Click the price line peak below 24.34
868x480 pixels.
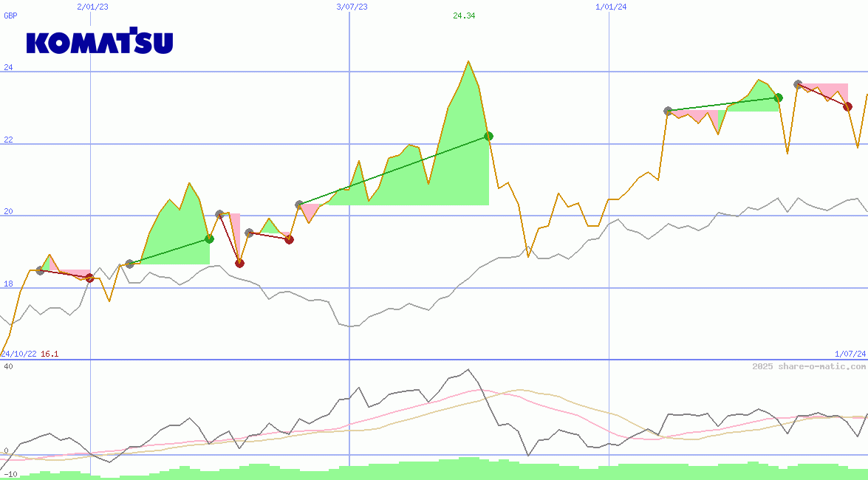pyautogui.click(x=468, y=62)
